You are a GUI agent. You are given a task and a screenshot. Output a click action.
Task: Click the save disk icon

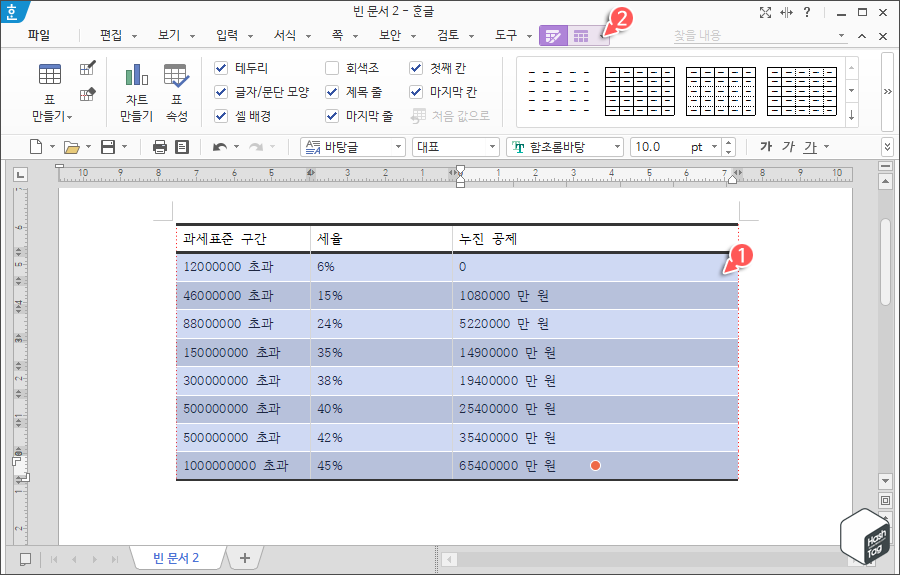(108, 147)
